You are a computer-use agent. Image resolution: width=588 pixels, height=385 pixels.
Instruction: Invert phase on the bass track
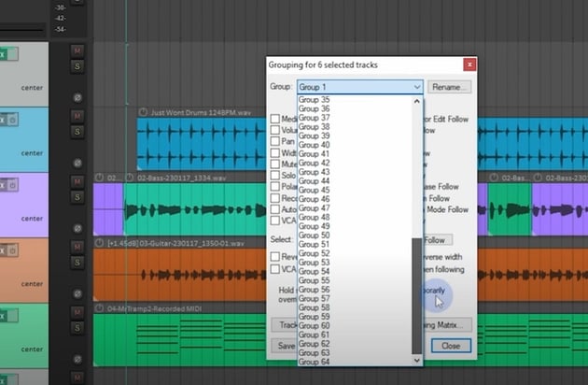pyautogui.click(x=77, y=228)
